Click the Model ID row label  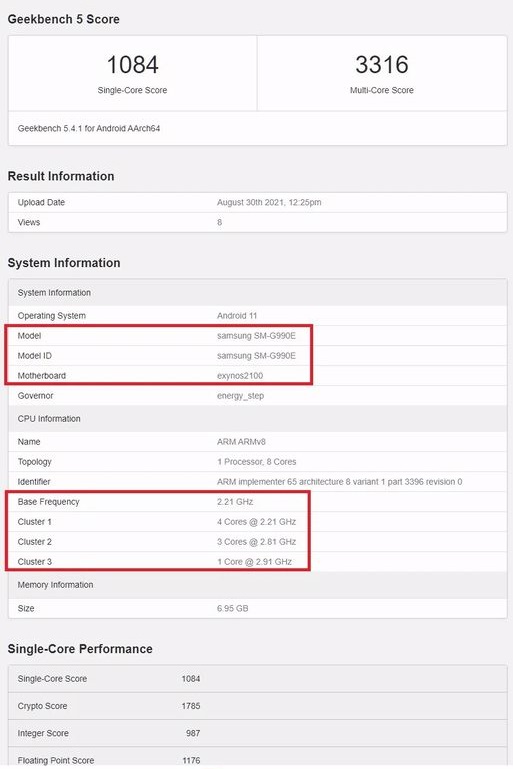coord(34,356)
